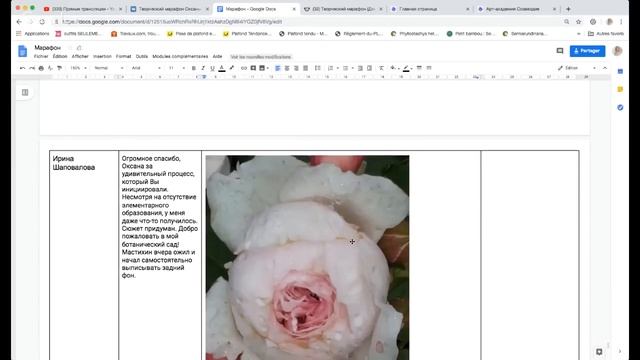The width and height of the screenshot is (640, 360).
Task: Clear formatting from selection
Action: click(381, 68)
